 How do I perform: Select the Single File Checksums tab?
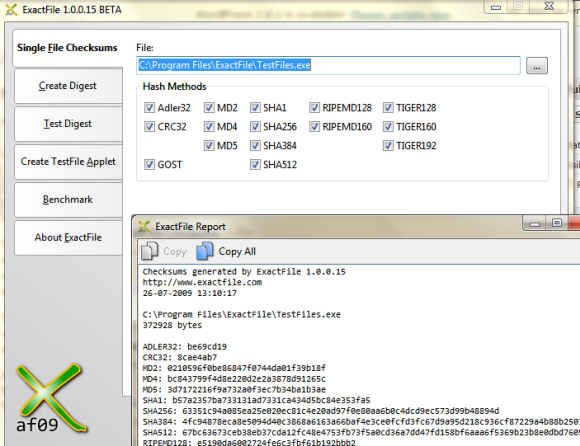(x=67, y=48)
